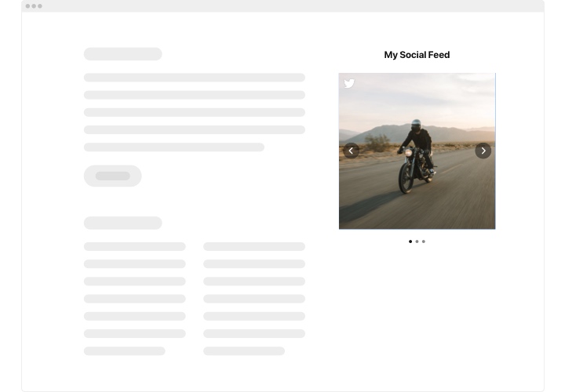Viewport: 565px width, 392px height.
Task: Go to the previous slide with left arrow
Action: [352, 151]
